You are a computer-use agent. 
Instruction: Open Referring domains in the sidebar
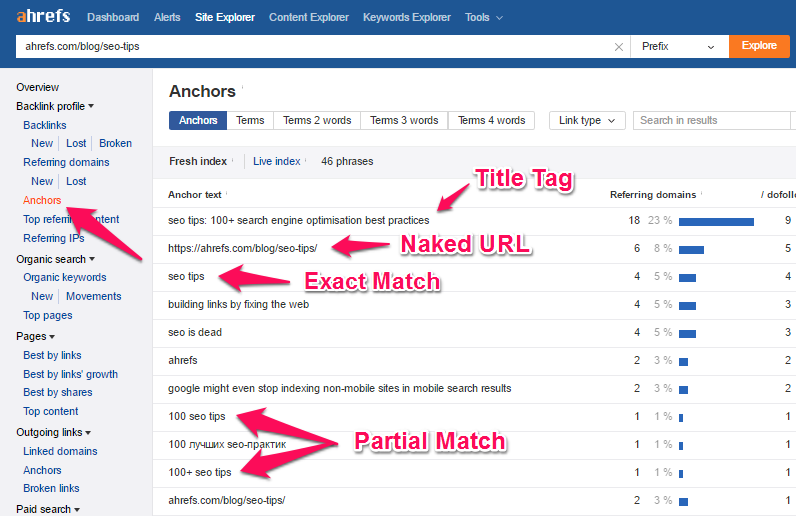(x=66, y=162)
